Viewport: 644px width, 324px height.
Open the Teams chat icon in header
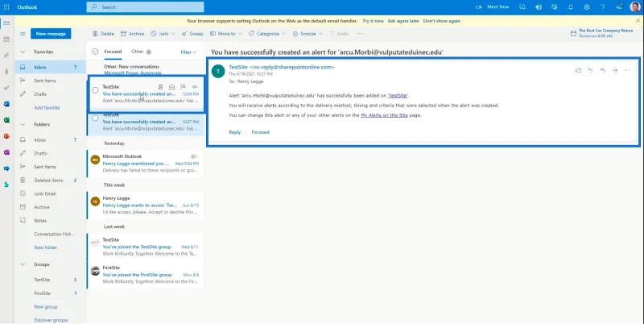[522, 7]
